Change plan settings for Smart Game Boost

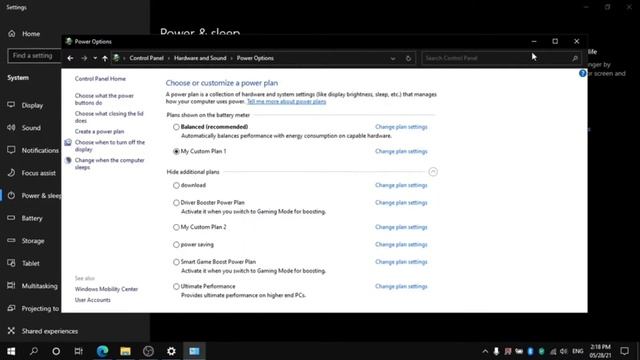click(x=401, y=262)
